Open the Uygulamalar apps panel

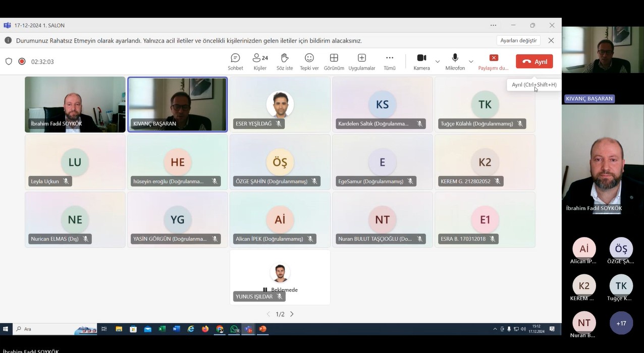[361, 62]
